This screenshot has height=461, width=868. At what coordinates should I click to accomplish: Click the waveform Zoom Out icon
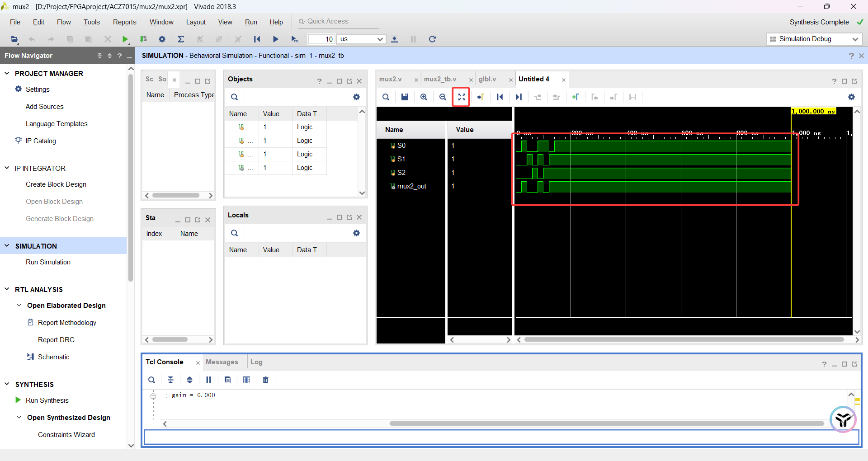443,97
